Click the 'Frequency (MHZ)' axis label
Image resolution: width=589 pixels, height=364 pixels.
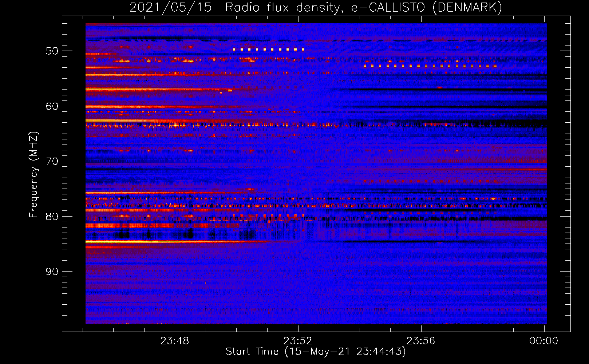(33, 175)
